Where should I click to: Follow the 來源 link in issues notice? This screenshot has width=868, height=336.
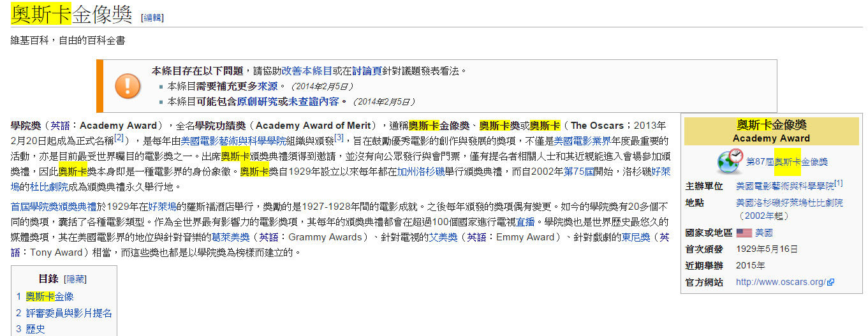[x=267, y=86]
